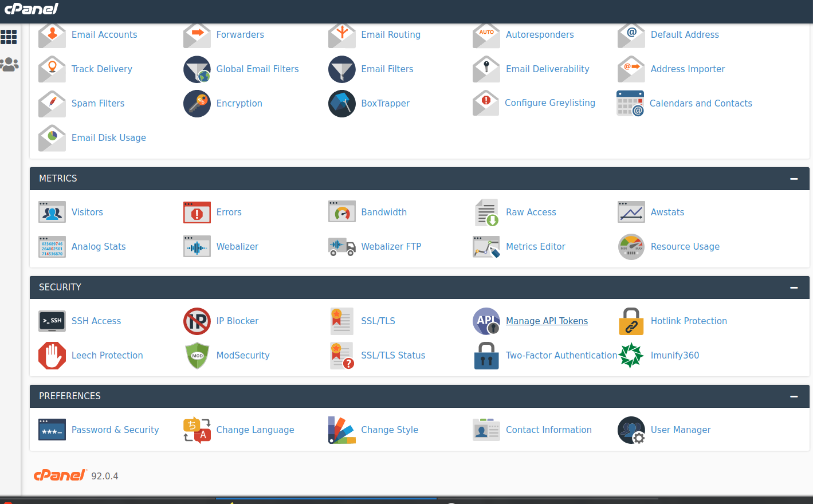Click the Calendars and Contacts icon

pos(630,103)
